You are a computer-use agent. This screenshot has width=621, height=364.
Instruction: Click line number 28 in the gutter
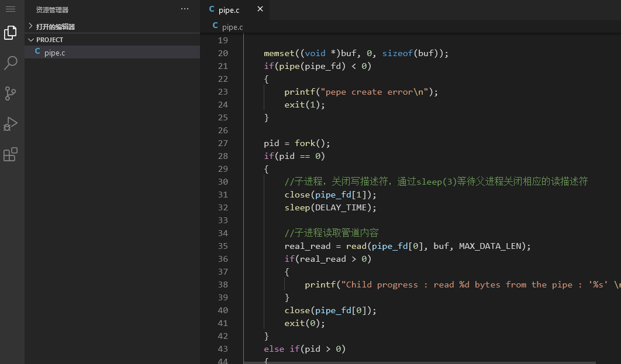tap(222, 156)
